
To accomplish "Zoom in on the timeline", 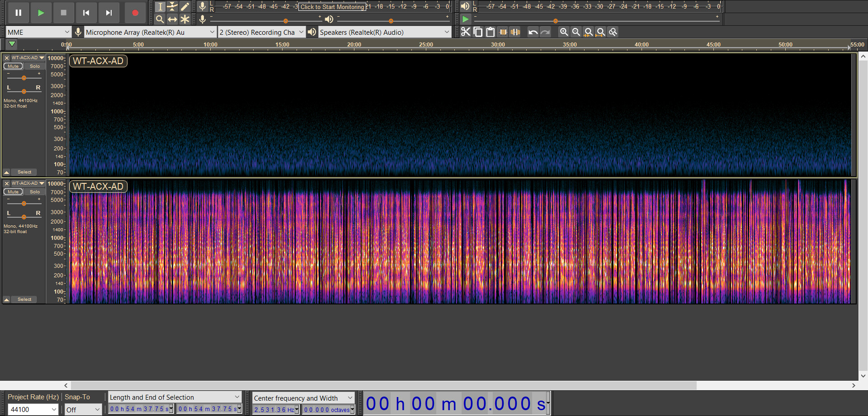I will [x=564, y=32].
